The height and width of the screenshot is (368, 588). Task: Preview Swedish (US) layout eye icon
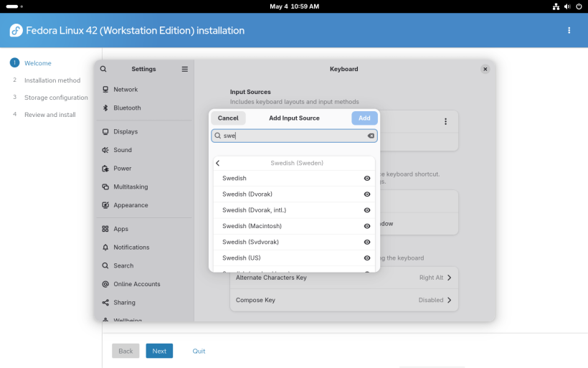(367, 258)
